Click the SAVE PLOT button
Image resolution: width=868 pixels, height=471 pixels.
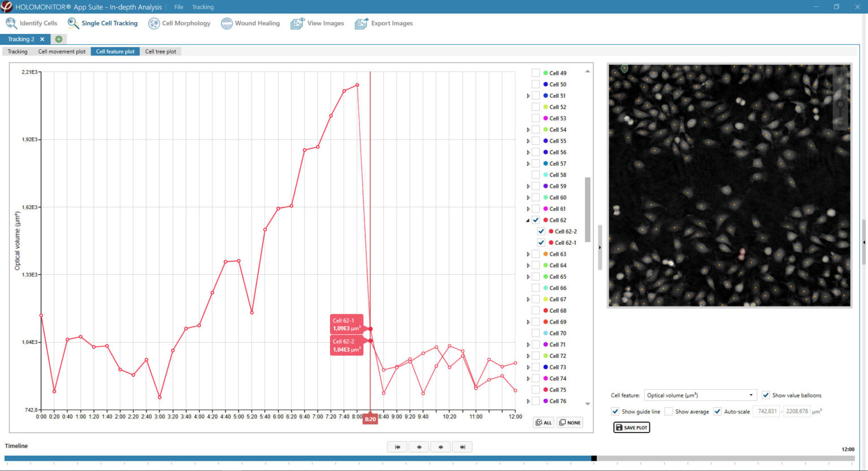click(631, 427)
